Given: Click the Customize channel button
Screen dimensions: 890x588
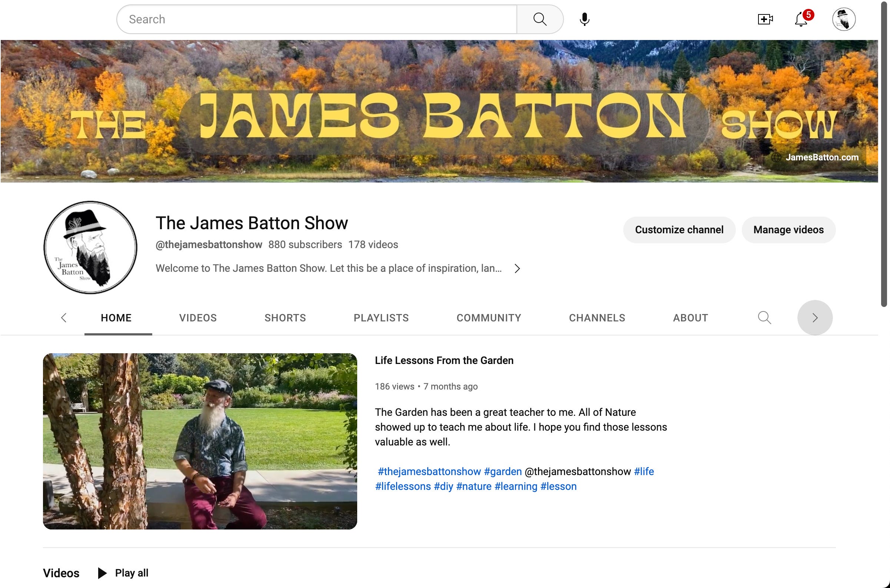Looking at the screenshot, I should 679,230.
